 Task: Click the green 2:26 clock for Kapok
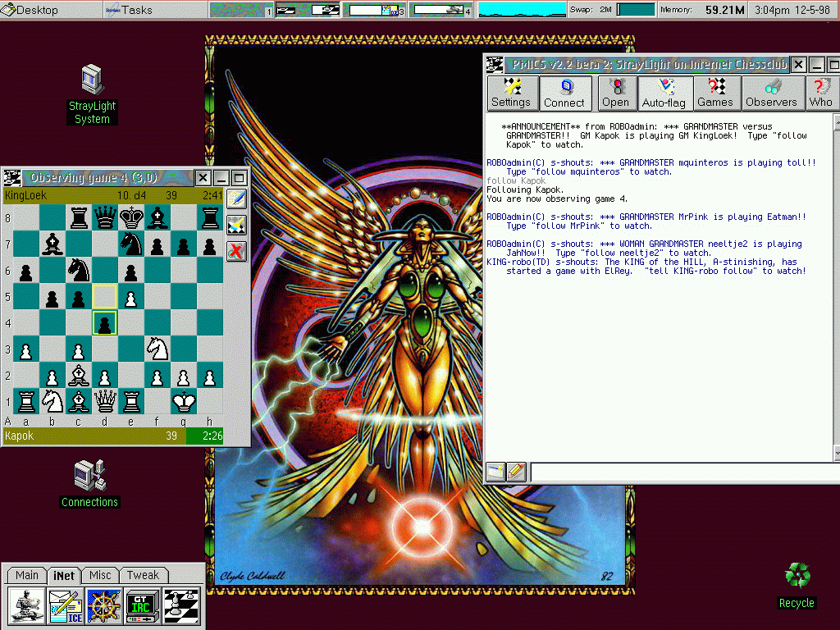205,436
